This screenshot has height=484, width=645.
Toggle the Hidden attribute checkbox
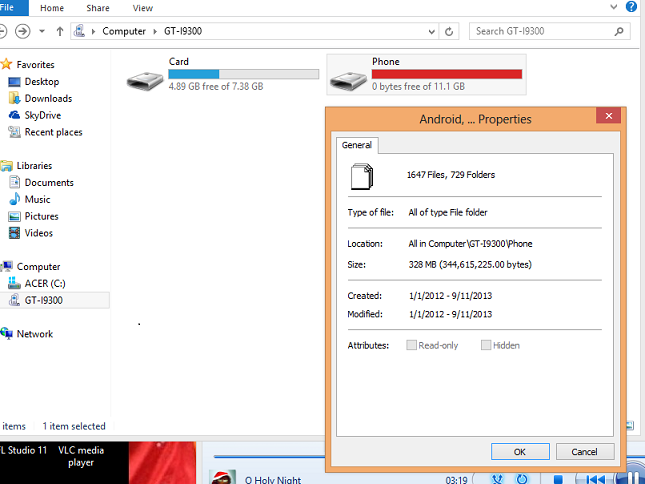486,345
